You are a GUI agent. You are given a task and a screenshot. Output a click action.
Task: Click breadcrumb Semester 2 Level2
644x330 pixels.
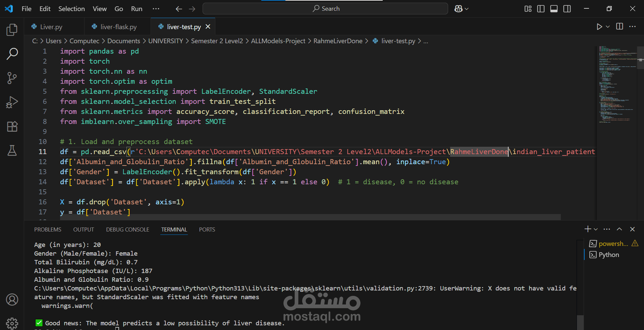click(217, 41)
